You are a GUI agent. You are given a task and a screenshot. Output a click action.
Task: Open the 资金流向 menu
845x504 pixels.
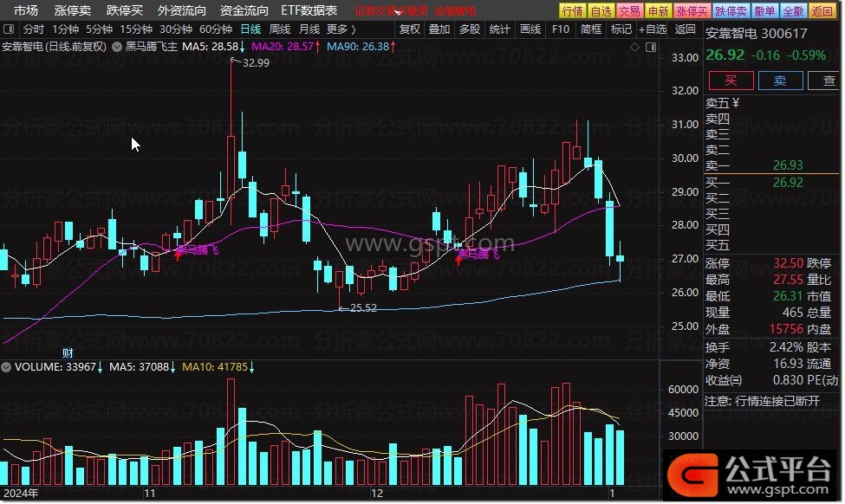click(244, 10)
